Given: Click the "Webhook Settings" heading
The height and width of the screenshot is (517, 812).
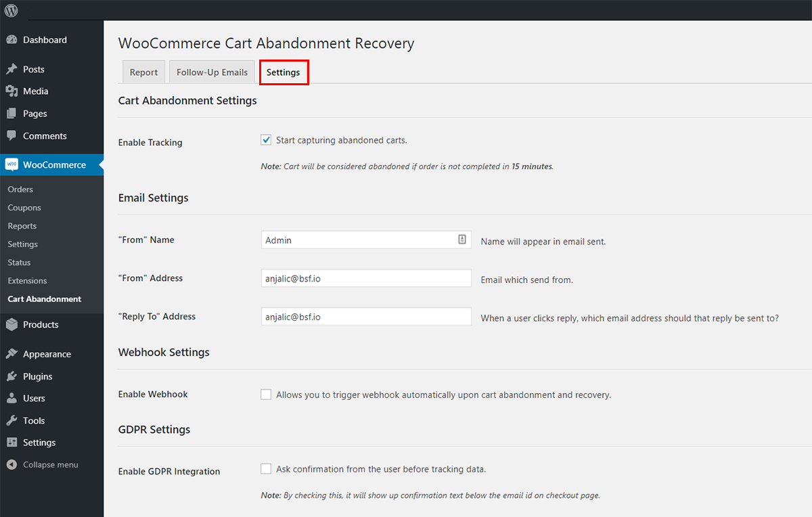Looking at the screenshot, I should (164, 353).
